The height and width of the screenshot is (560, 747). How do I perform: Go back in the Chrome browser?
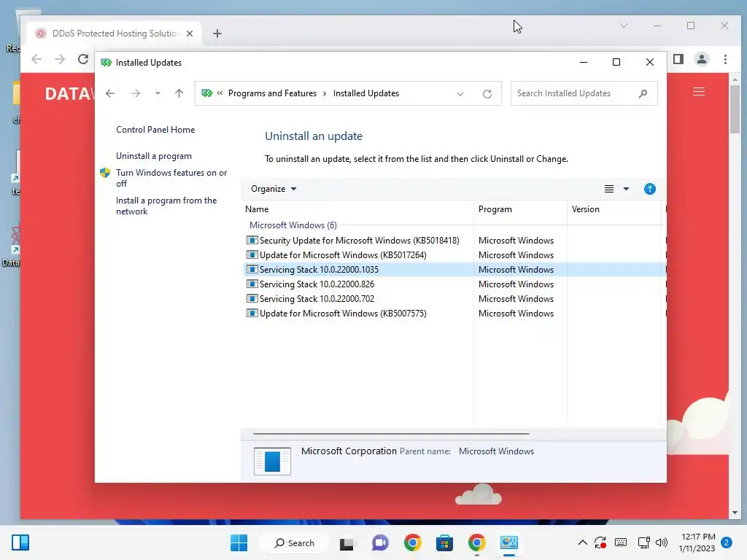36,59
